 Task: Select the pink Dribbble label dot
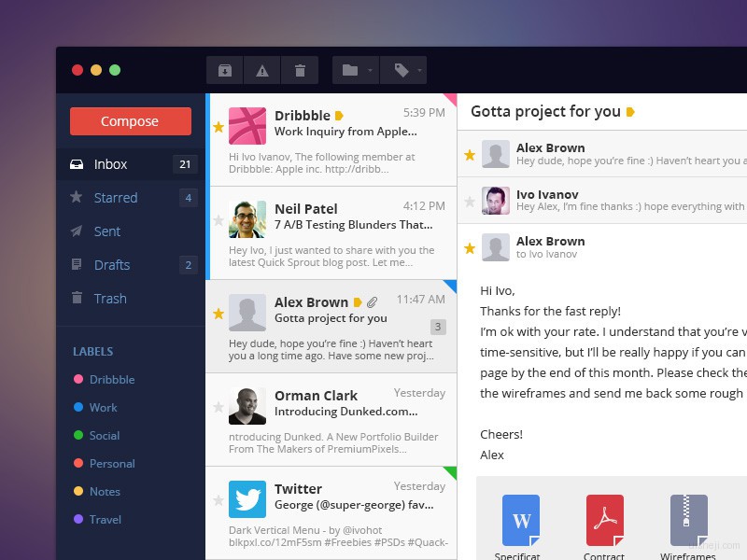(x=78, y=380)
